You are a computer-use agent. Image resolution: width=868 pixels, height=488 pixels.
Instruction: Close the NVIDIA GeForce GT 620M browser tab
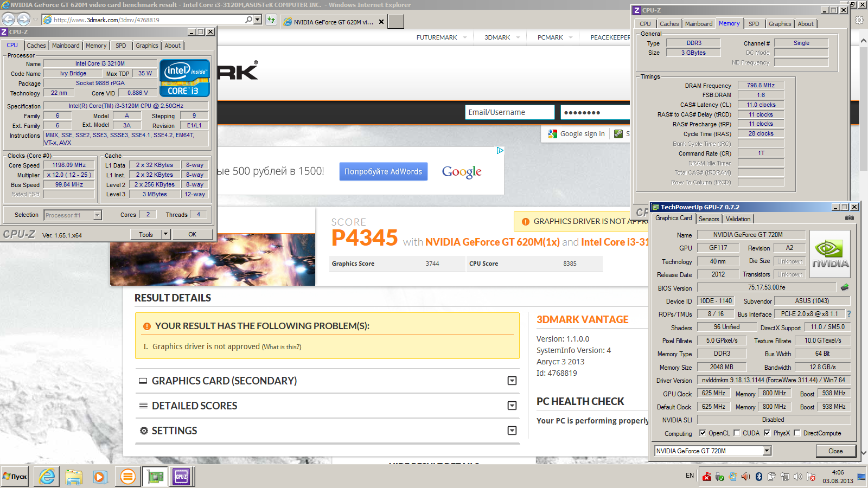381,22
